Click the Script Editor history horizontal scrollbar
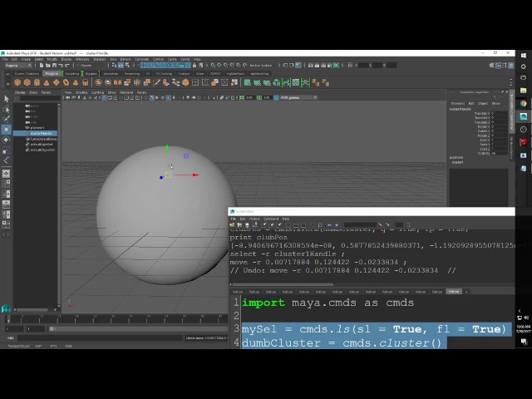Viewport: 532px width, 399px height. coord(283,284)
